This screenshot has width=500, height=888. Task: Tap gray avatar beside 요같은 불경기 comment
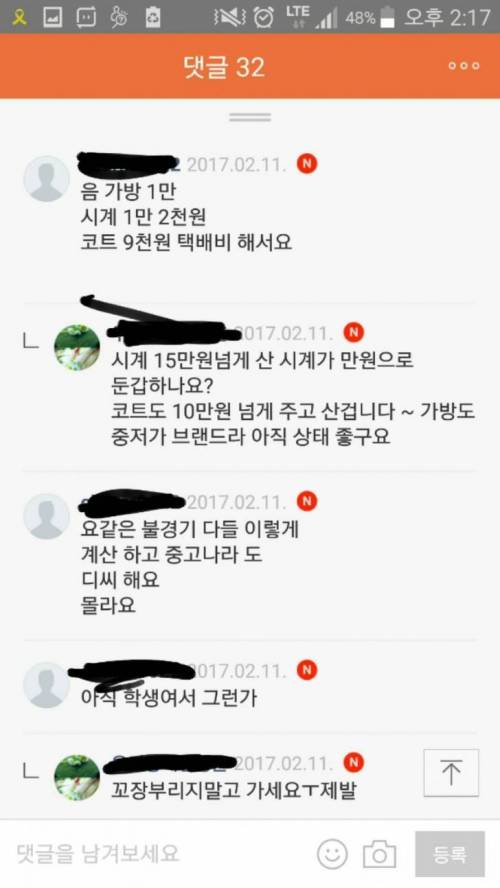(46, 516)
